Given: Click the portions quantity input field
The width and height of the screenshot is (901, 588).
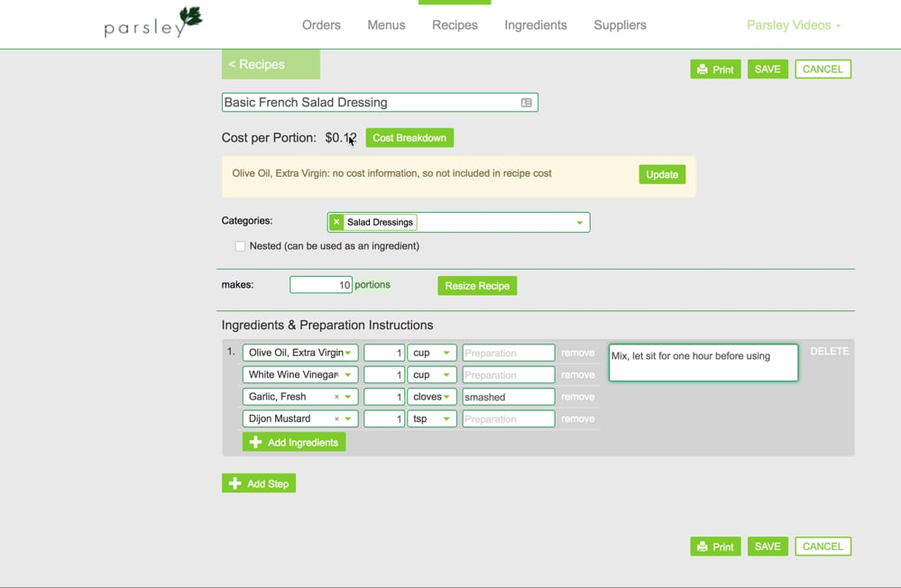Looking at the screenshot, I should coord(320,284).
